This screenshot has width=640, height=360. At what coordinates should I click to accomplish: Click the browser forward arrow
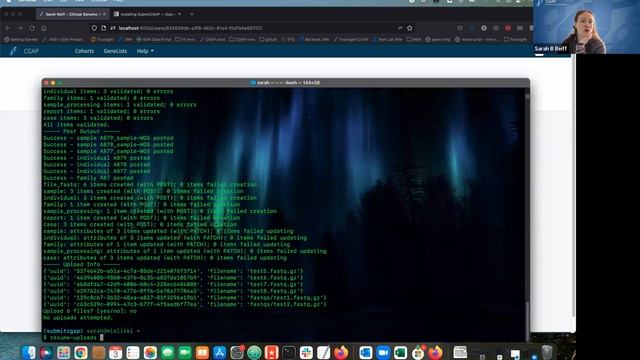pos(20,28)
